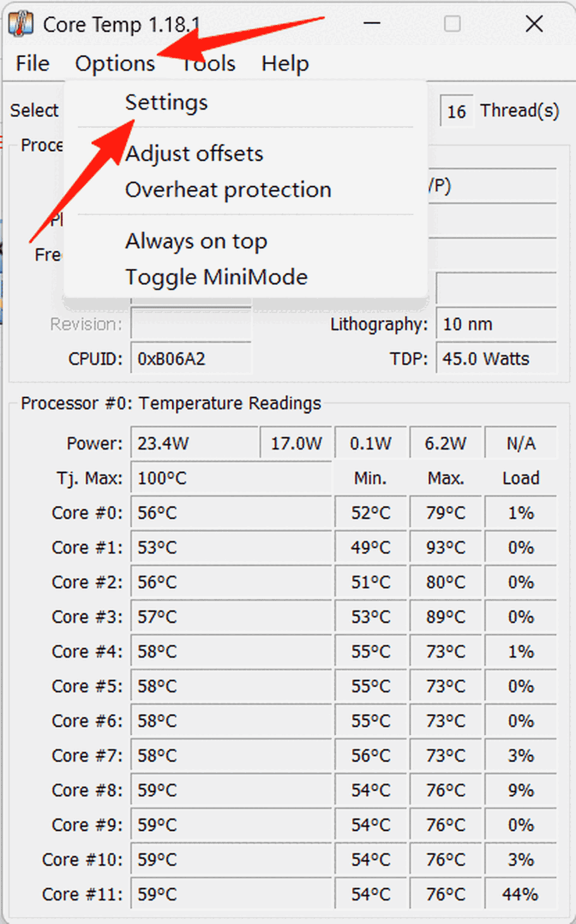Click the thread count field showing 16

tap(456, 112)
